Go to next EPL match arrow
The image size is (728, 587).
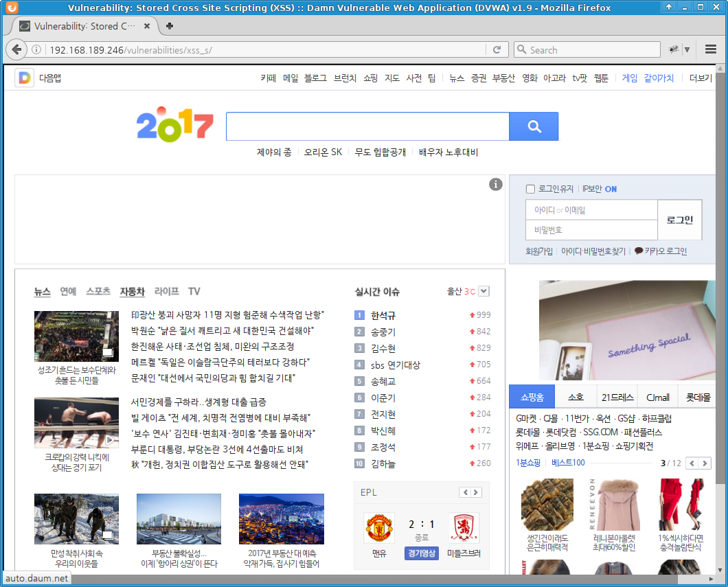click(477, 492)
